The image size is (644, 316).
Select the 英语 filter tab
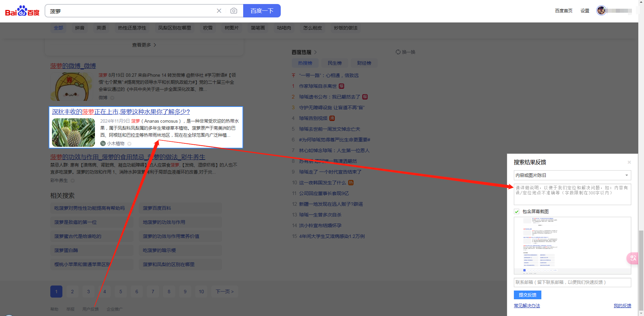click(x=101, y=28)
